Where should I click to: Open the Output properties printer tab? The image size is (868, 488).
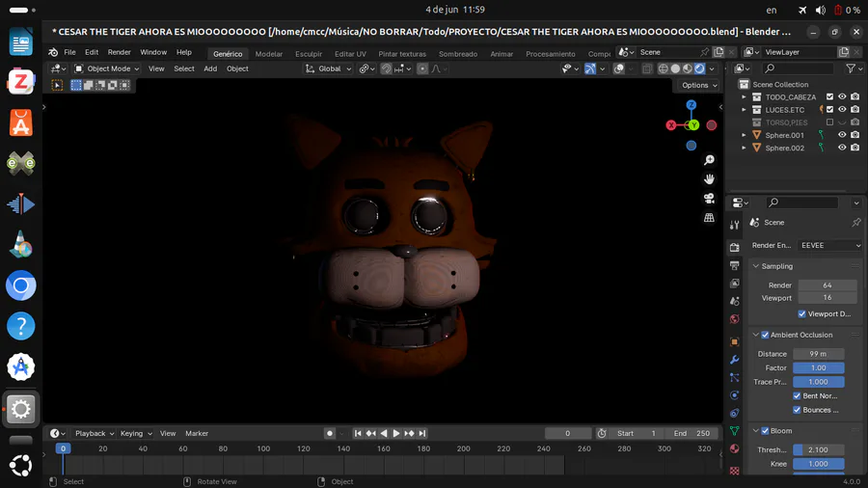coord(735,265)
